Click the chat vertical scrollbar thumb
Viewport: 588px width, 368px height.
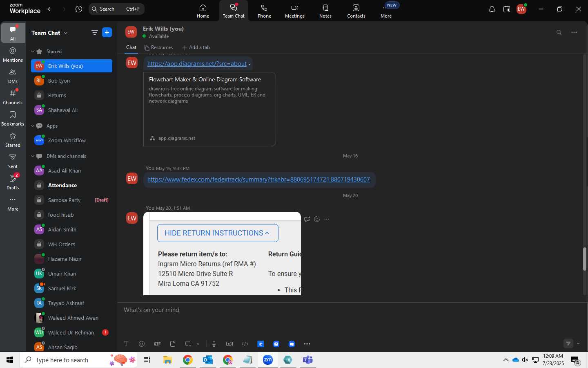pyautogui.click(x=585, y=259)
